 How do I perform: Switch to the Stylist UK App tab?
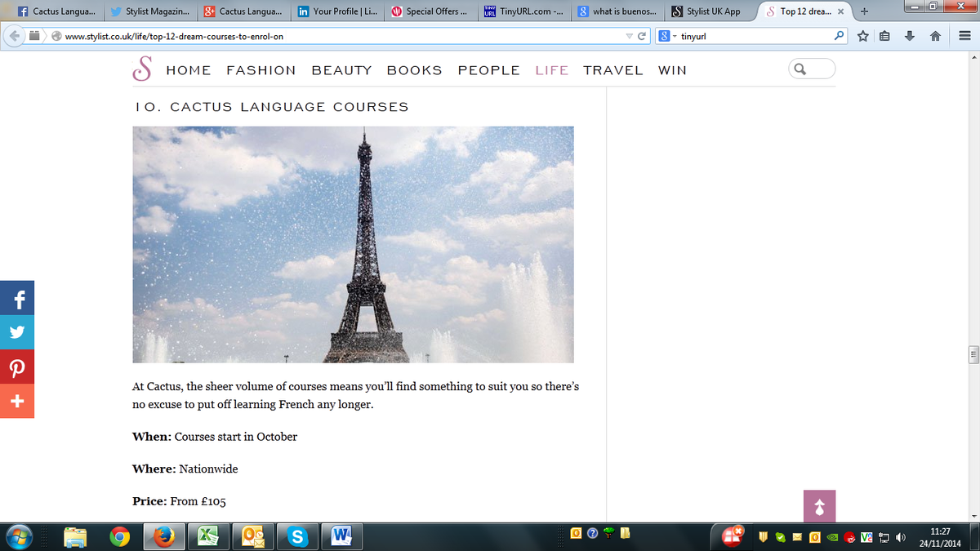pyautogui.click(x=709, y=11)
